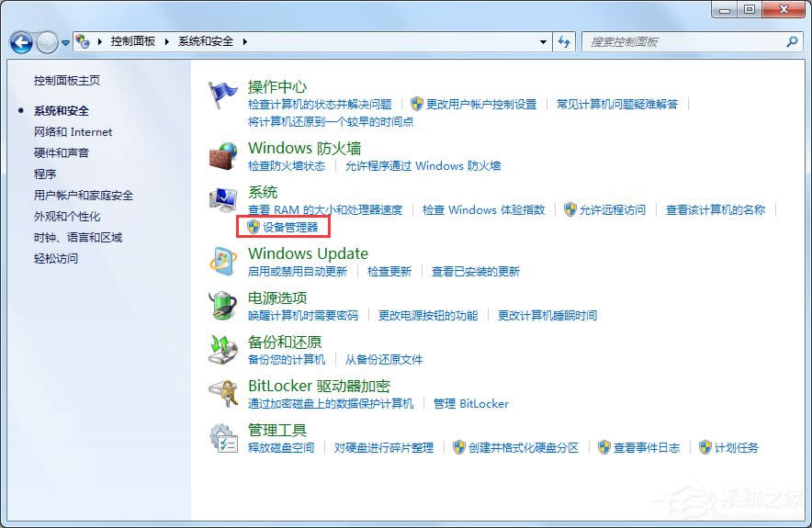The width and height of the screenshot is (812, 528).
Task: Click 计划任务 link
Action: click(x=737, y=448)
